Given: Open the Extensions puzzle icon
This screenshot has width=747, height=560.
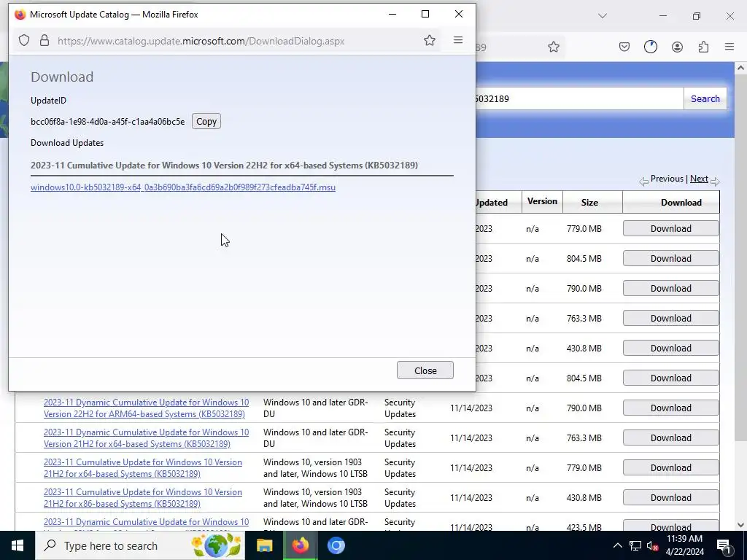Looking at the screenshot, I should 703,47.
